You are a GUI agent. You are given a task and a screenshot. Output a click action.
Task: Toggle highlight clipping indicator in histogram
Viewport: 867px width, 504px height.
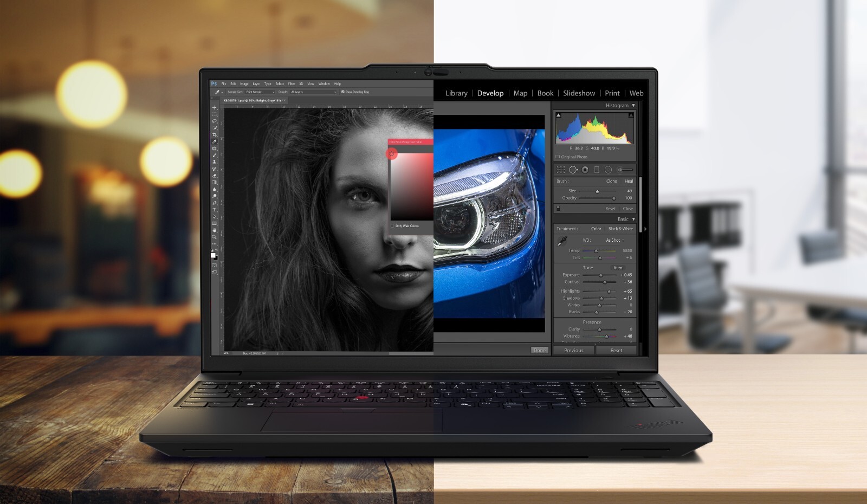[x=631, y=115]
